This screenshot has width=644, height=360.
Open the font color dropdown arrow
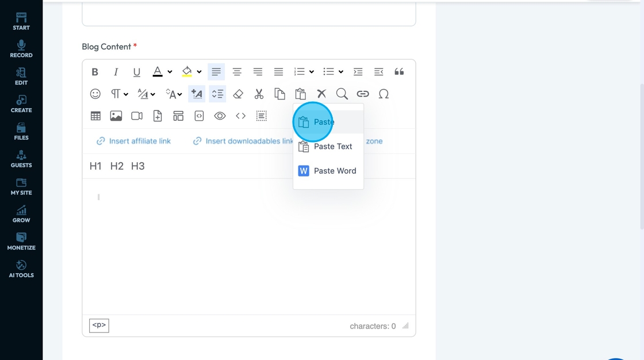click(x=170, y=72)
